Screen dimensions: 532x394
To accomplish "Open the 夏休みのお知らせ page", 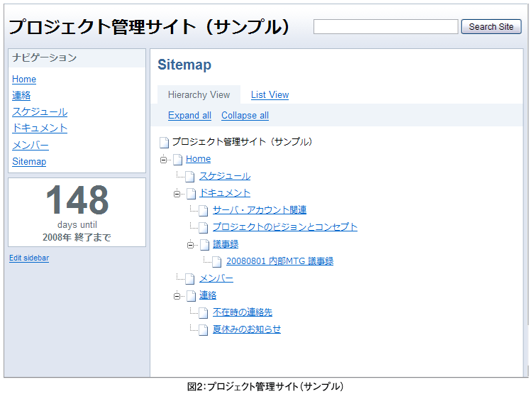I will (247, 329).
